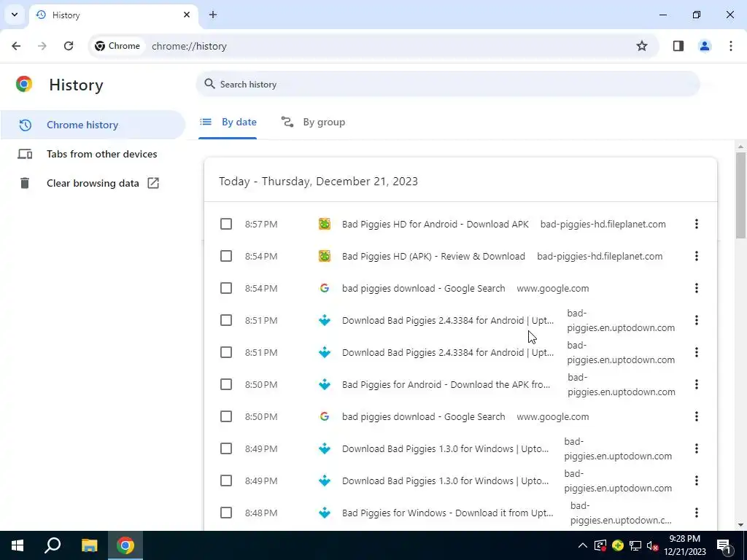This screenshot has height=560, width=747.
Task: Check the 8:54 PM Google Search entry
Action: pyautogui.click(x=226, y=288)
